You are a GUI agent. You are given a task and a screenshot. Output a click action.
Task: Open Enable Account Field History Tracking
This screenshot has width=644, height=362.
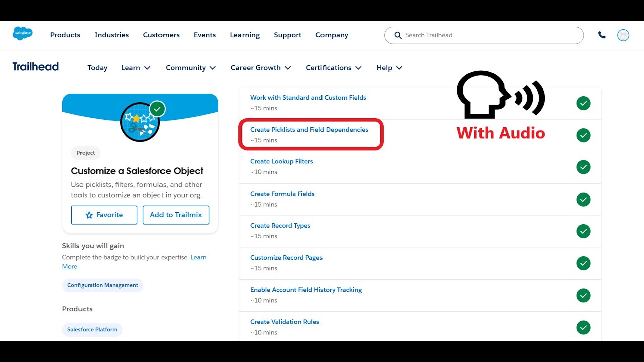(306, 290)
